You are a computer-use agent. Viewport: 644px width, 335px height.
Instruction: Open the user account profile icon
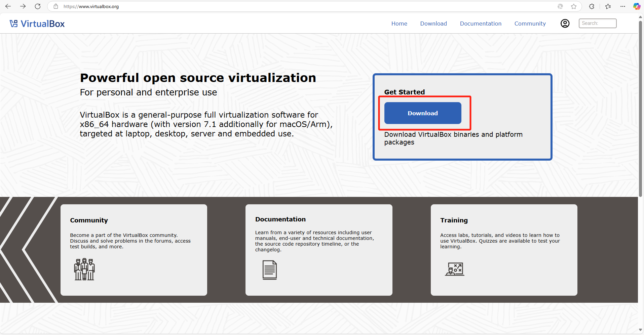[565, 24]
